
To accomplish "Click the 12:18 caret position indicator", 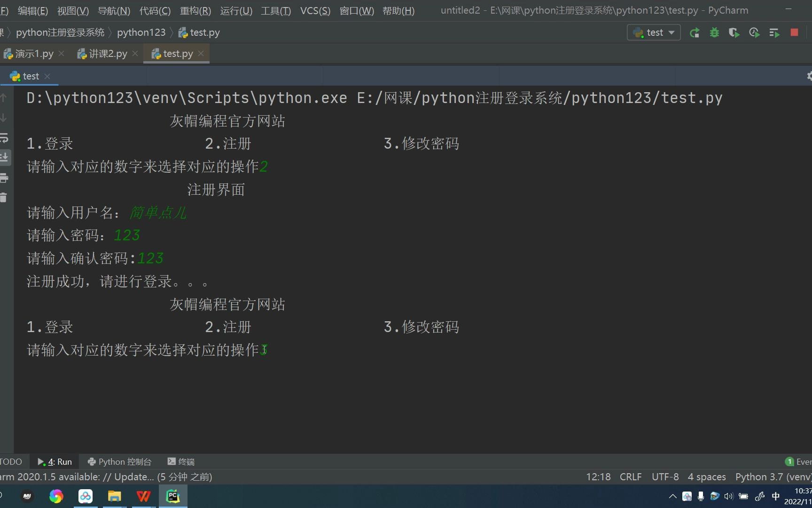I will pyautogui.click(x=598, y=477).
